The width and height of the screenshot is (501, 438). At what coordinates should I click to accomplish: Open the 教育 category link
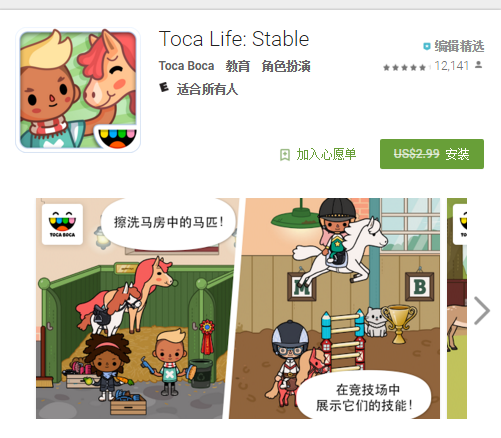click(x=238, y=66)
